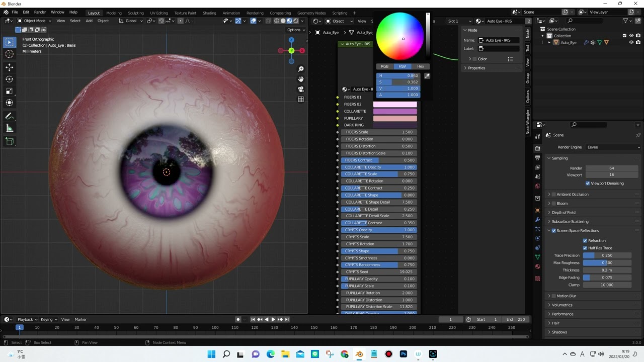Enable the Ambient Occlusion checkbox

tap(554, 195)
